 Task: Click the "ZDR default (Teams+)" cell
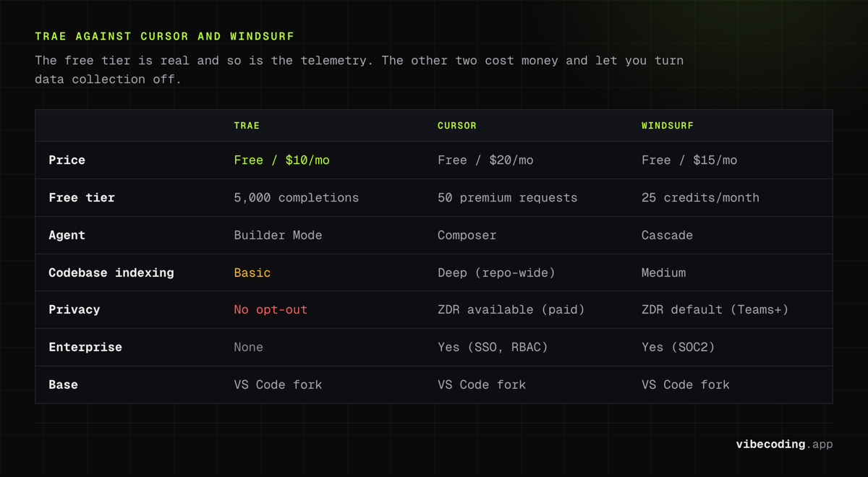point(715,310)
